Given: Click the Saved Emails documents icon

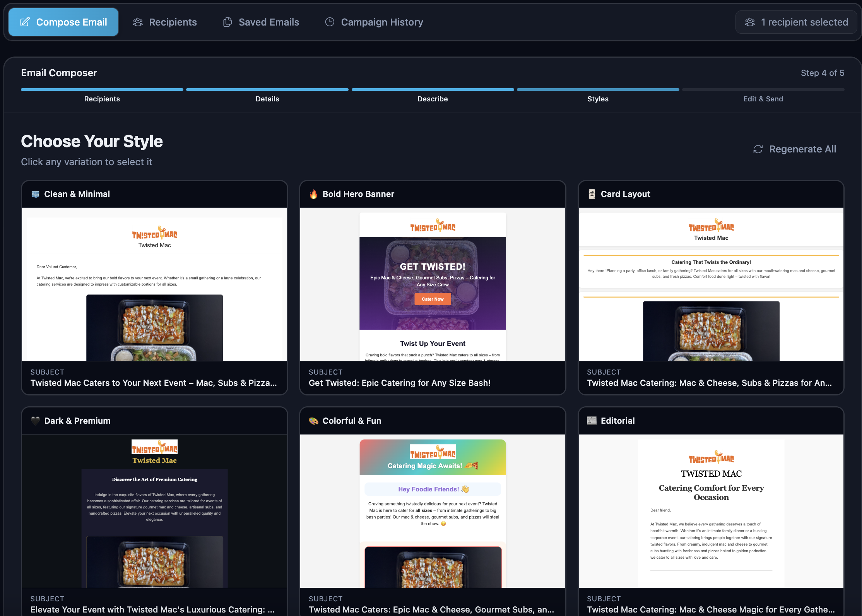Looking at the screenshot, I should [x=227, y=22].
